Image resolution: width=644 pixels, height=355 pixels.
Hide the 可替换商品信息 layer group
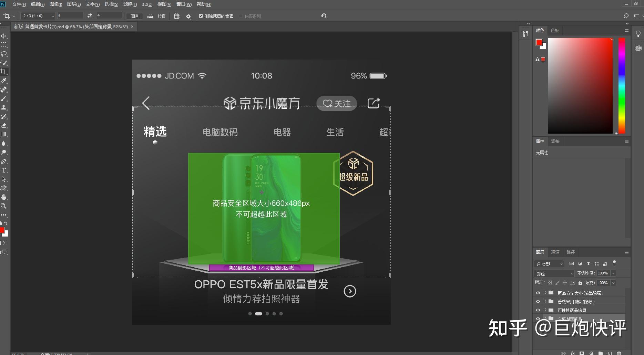pyautogui.click(x=538, y=310)
